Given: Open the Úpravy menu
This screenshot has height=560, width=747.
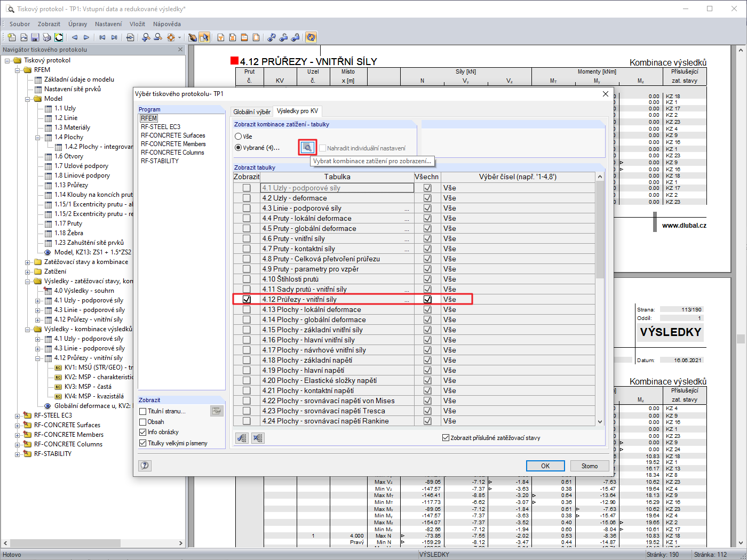Looking at the screenshot, I should 78,24.
